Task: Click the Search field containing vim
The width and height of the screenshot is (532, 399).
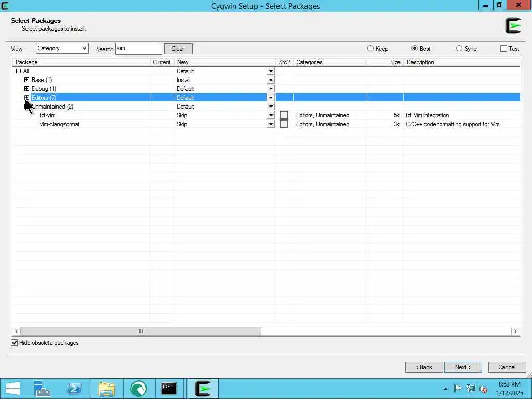Action: [x=138, y=48]
